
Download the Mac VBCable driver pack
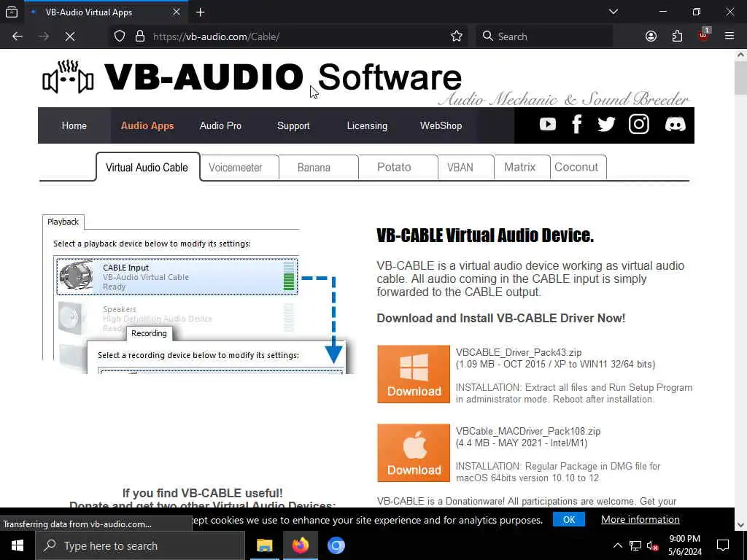[x=414, y=453]
